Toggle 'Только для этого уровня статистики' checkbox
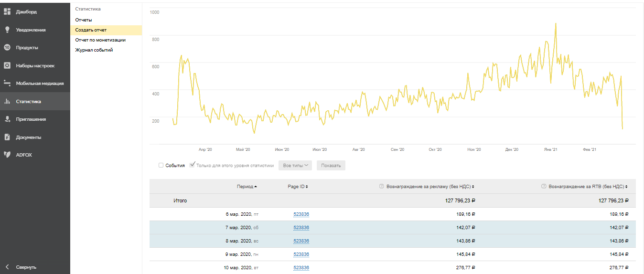Screen dimensions: 644x274 pyautogui.click(x=192, y=165)
